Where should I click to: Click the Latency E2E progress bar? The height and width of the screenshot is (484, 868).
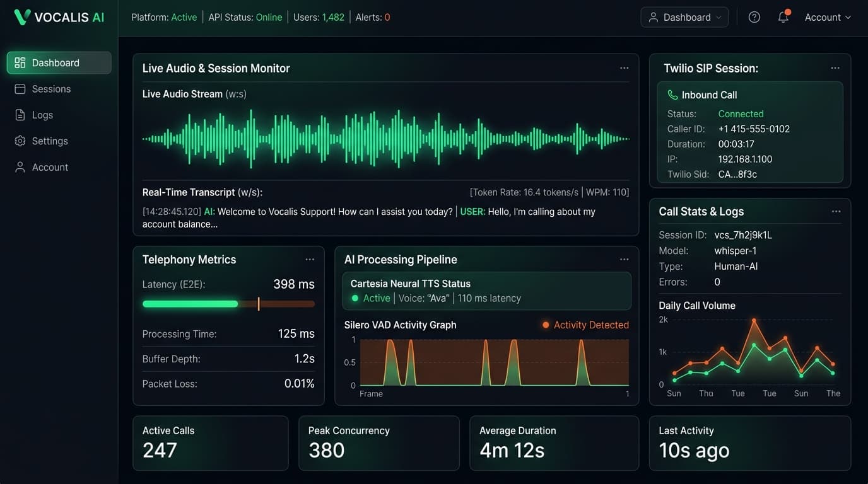pos(228,304)
